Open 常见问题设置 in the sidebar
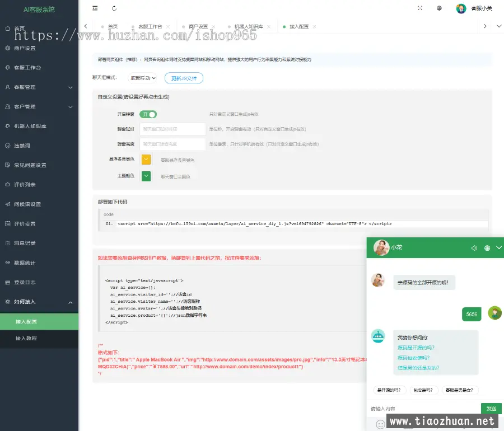Image resolution: width=504 pixels, height=431 pixels. (x=39, y=165)
